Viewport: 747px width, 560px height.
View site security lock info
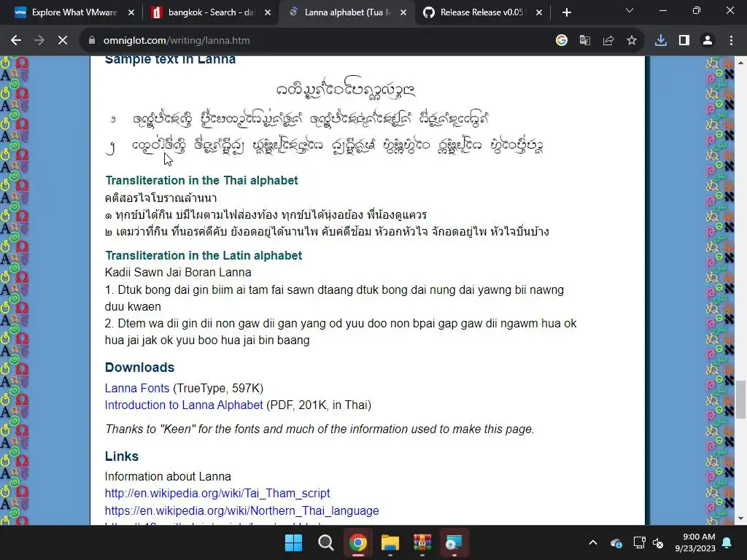[92, 41]
